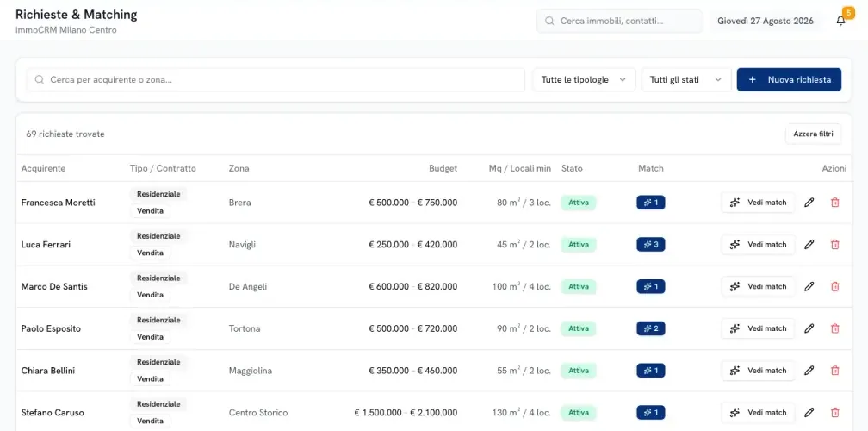Select the name Luca Ferrari
Image resolution: width=868 pixels, height=431 pixels.
[x=46, y=244]
